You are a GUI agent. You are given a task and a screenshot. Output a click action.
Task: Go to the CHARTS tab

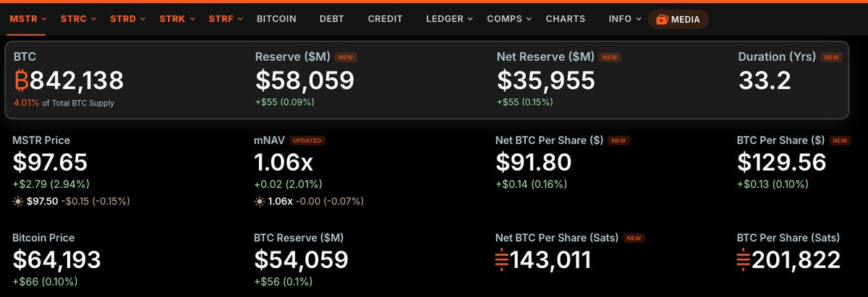pos(566,19)
